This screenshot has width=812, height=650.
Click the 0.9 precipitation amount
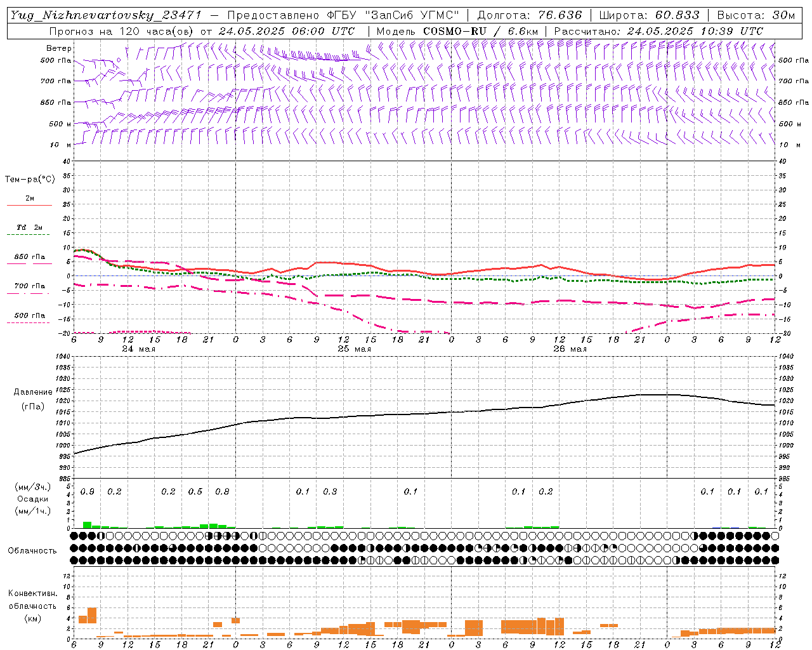pyautogui.click(x=88, y=492)
